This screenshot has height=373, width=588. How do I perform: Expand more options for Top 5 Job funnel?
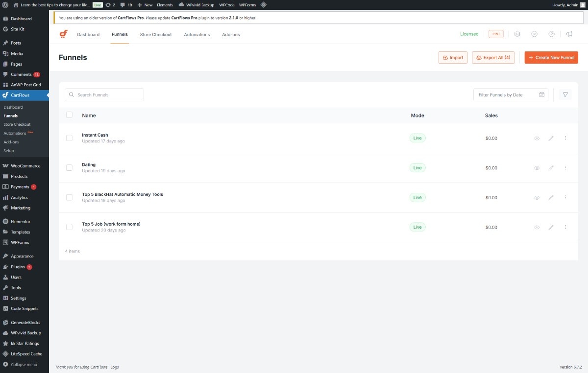pos(565,227)
